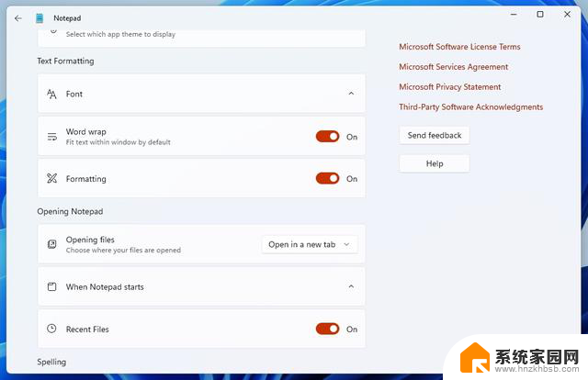
Task: Disable the Formatting toggle
Action: point(327,178)
